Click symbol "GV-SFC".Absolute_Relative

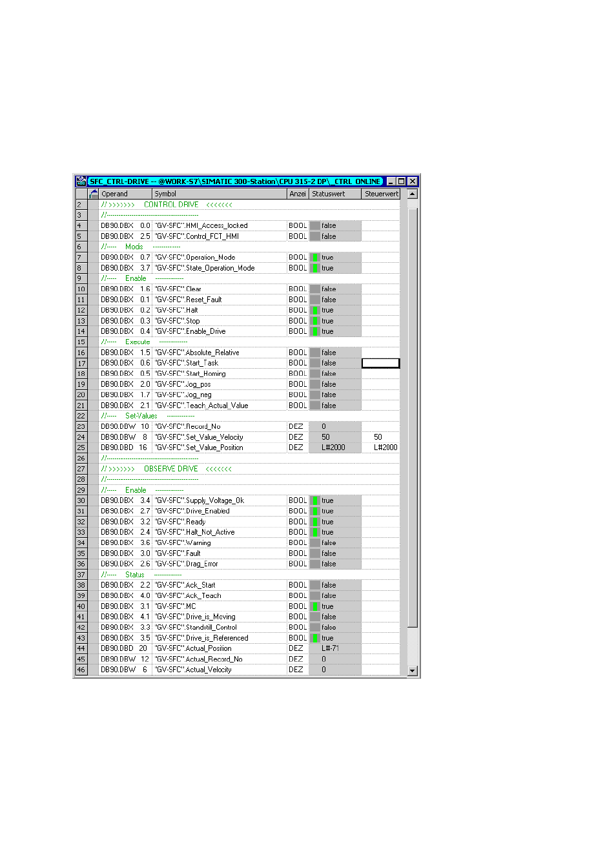pos(197,353)
